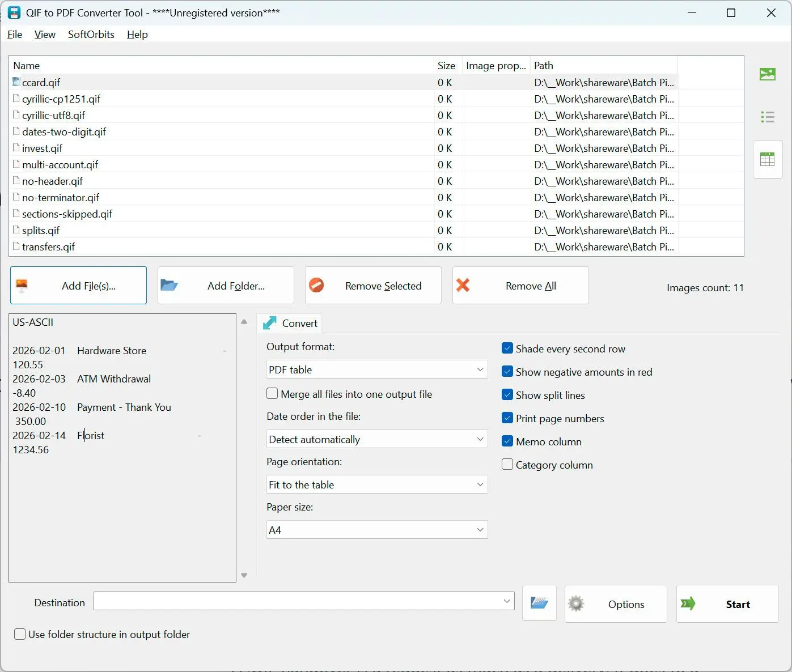
Task: Click the ATM Withdrawal preview line
Action: click(x=114, y=378)
